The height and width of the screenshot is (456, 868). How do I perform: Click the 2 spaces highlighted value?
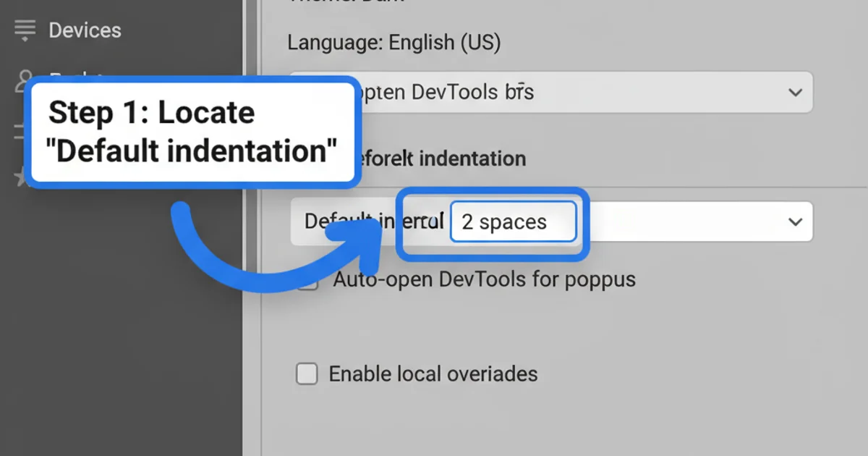click(x=513, y=221)
